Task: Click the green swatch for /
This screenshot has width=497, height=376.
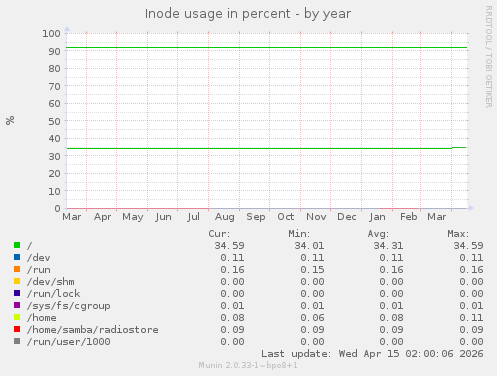Action: pos(17,245)
